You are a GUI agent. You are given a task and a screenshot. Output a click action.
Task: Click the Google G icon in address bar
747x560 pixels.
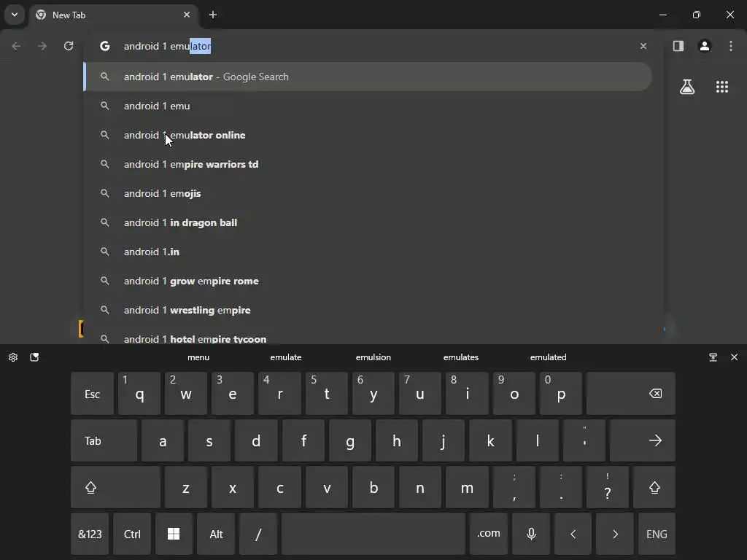pyautogui.click(x=105, y=46)
